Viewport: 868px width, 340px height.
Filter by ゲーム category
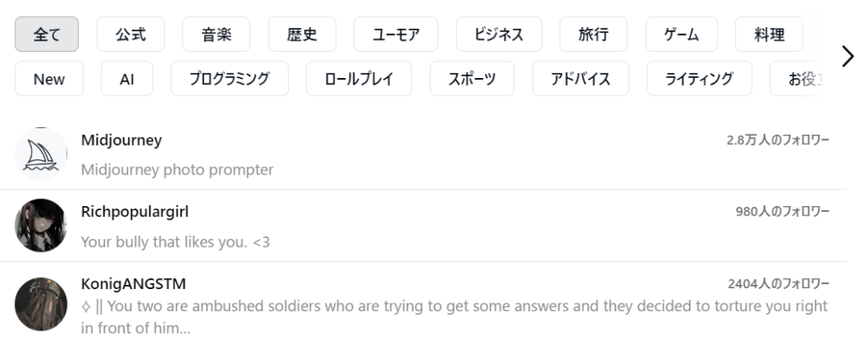tap(682, 34)
